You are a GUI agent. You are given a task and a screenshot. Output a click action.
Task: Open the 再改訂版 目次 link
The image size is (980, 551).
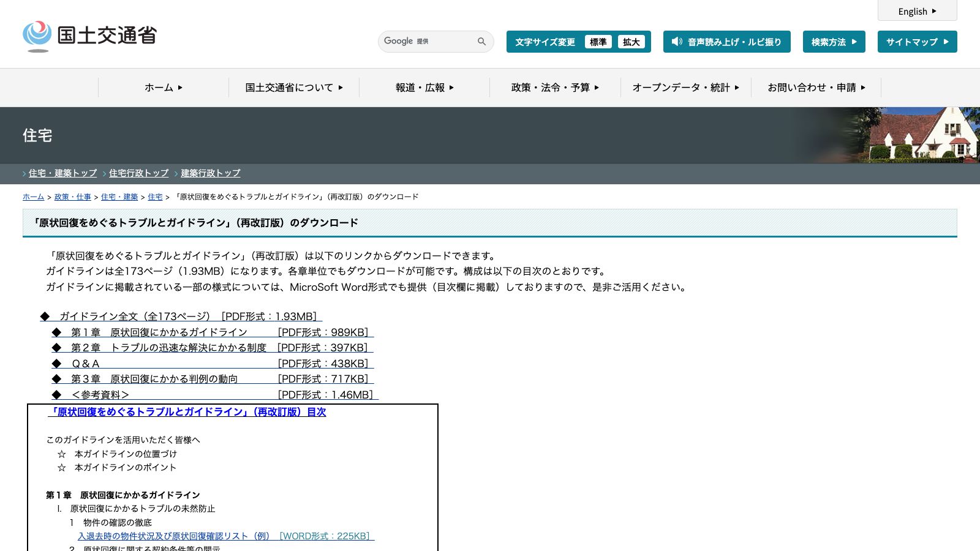187,412
